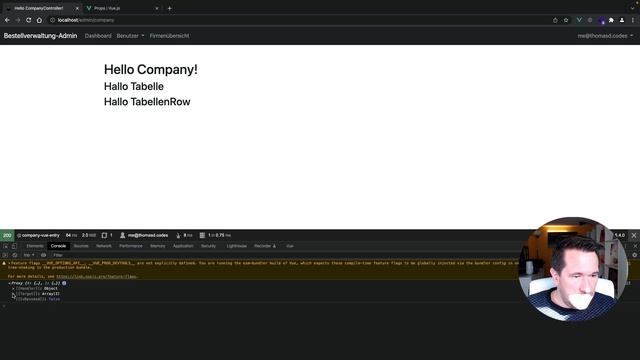Click the Hallo Tabelle text
The width and height of the screenshot is (640, 360).
(133, 87)
